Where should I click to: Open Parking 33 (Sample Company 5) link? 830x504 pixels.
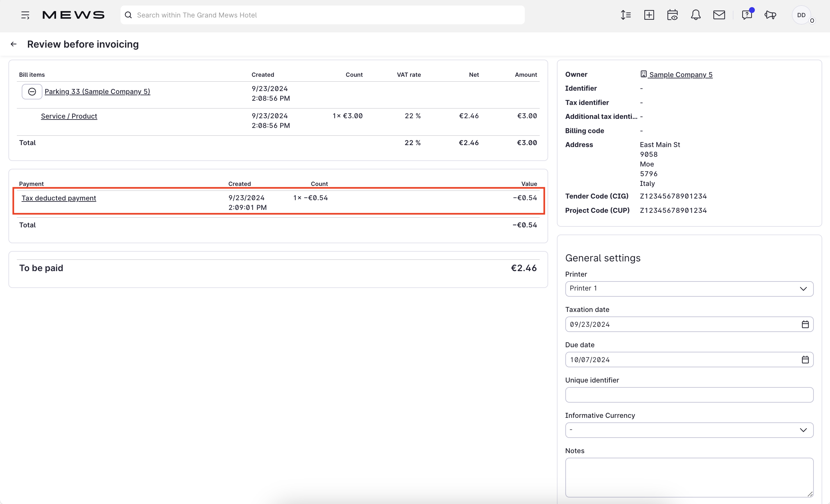(97, 92)
